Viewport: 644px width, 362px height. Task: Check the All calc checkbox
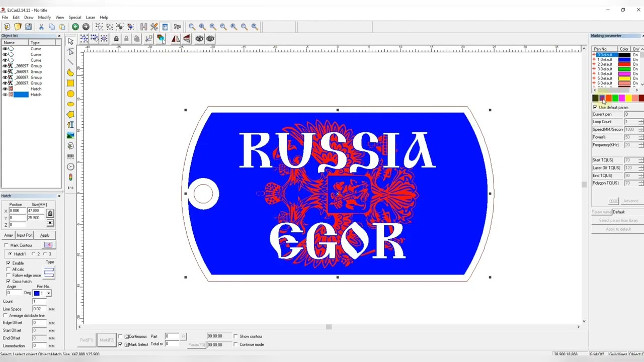pyautogui.click(x=9, y=269)
